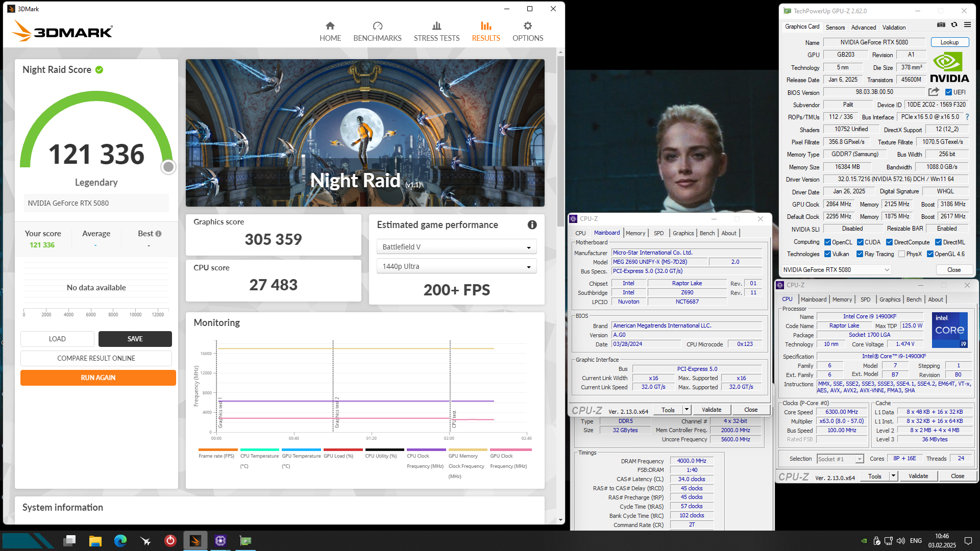980x551 pixels.
Task: Click LOAD button in 3DMark
Action: coord(57,339)
